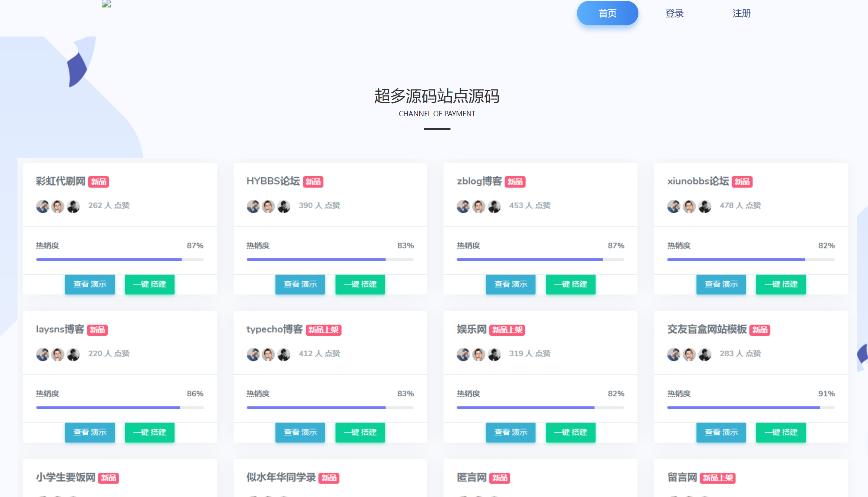Image resolution: width=868 pixels, height=497 pixels.
Task: Click 彩虹代刷网 87% popularity bar
Action: point(120,259)
